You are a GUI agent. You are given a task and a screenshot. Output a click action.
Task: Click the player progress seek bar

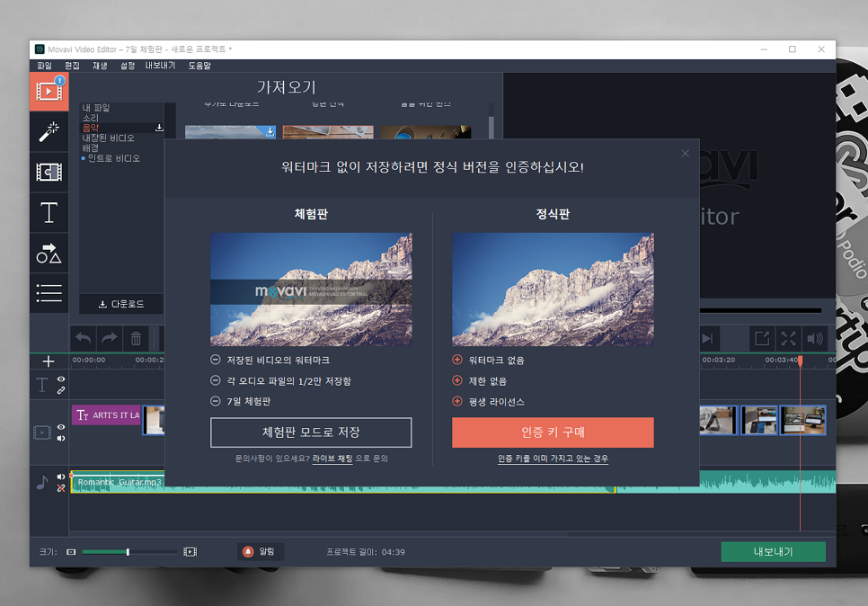760,311
